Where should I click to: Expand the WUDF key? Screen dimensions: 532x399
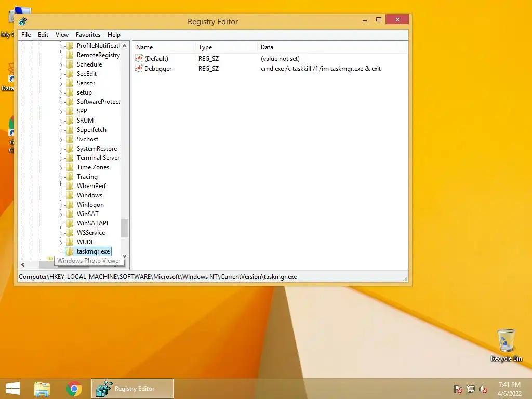click(x=61, y=242)
